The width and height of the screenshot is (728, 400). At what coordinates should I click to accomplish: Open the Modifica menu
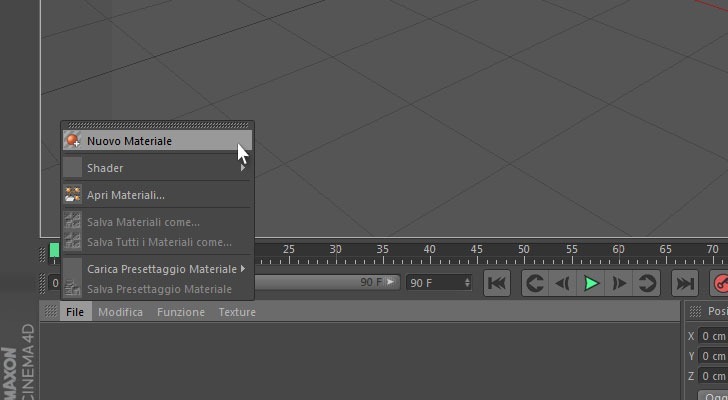pos(120,312)
